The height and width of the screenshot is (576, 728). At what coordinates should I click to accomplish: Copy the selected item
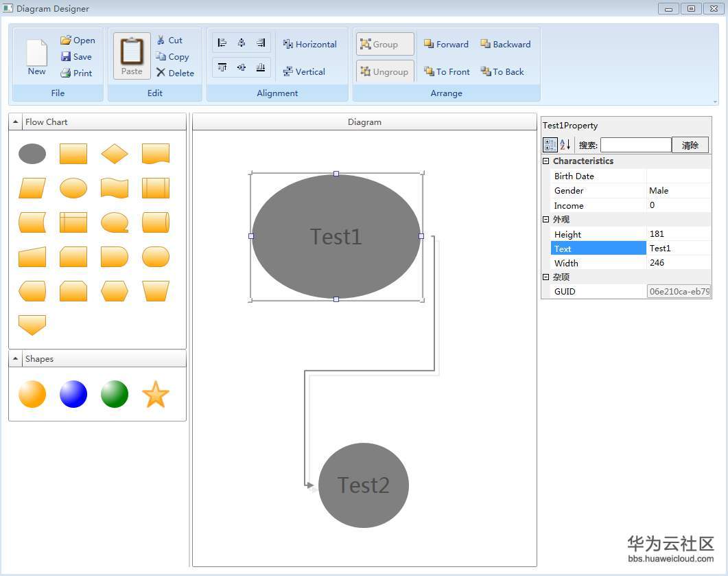172,57
